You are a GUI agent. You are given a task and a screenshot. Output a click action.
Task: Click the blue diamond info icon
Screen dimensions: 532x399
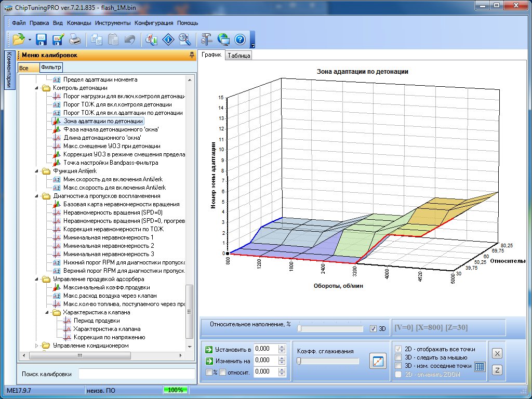168,39
